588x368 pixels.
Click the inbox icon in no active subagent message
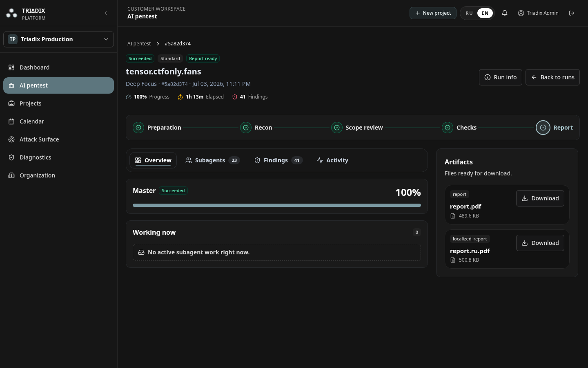pyautogui.click(x=141, y=252)
